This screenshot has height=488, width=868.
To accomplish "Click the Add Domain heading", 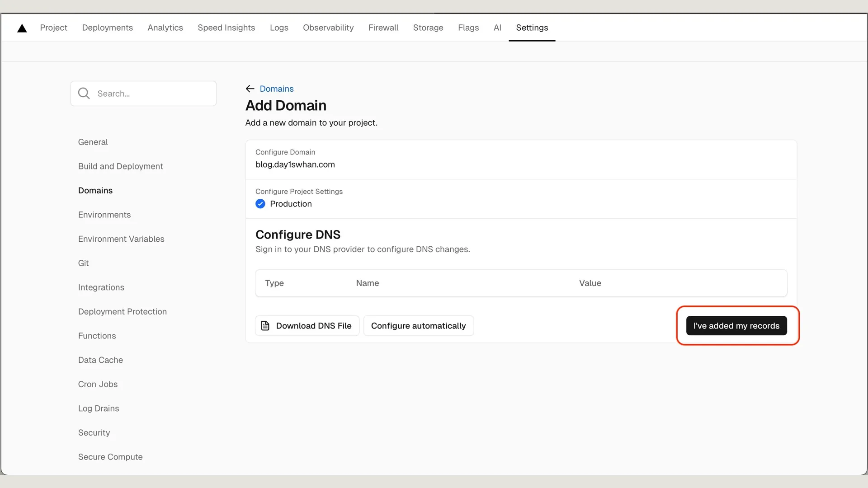I will tap(286, 105).
